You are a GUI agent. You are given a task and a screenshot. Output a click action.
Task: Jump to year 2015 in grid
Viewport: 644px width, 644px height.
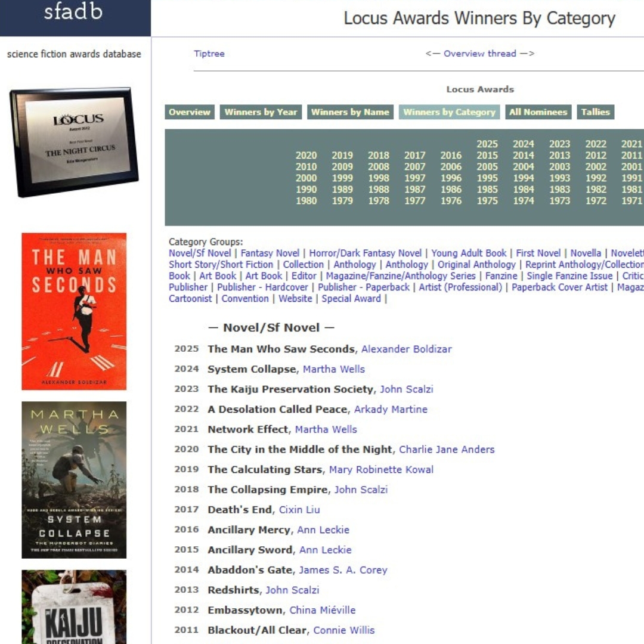click(487, 156)
